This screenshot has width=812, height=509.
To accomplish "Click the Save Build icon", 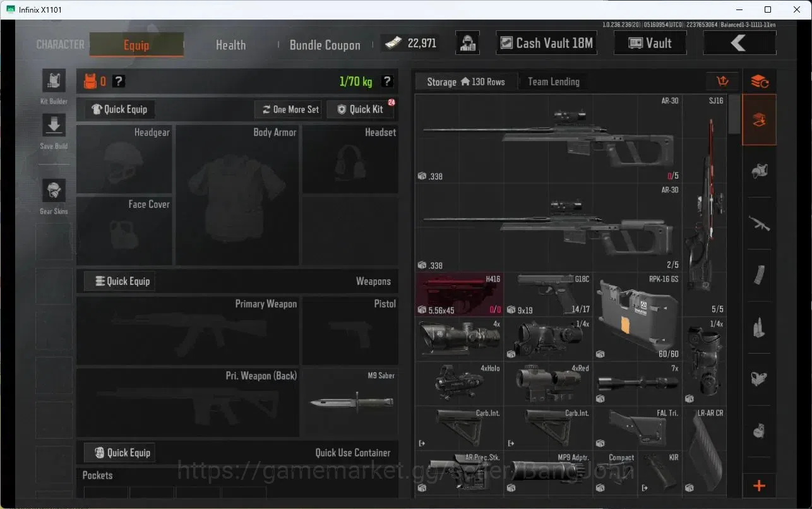I will click(54, 126).
